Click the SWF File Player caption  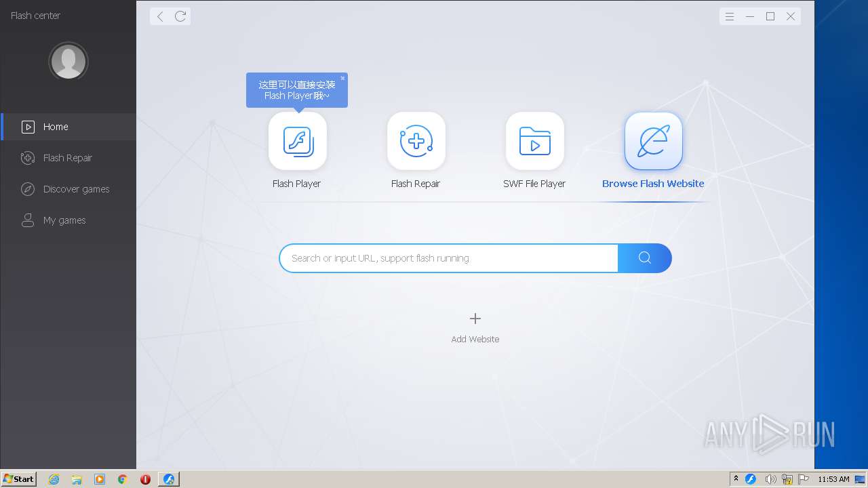pos(534,184)
